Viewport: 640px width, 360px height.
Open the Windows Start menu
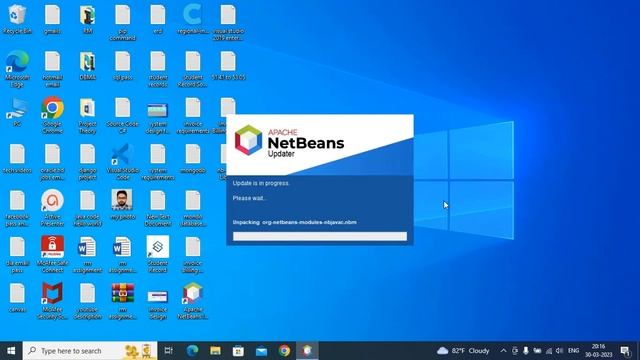tap(11, 351)
